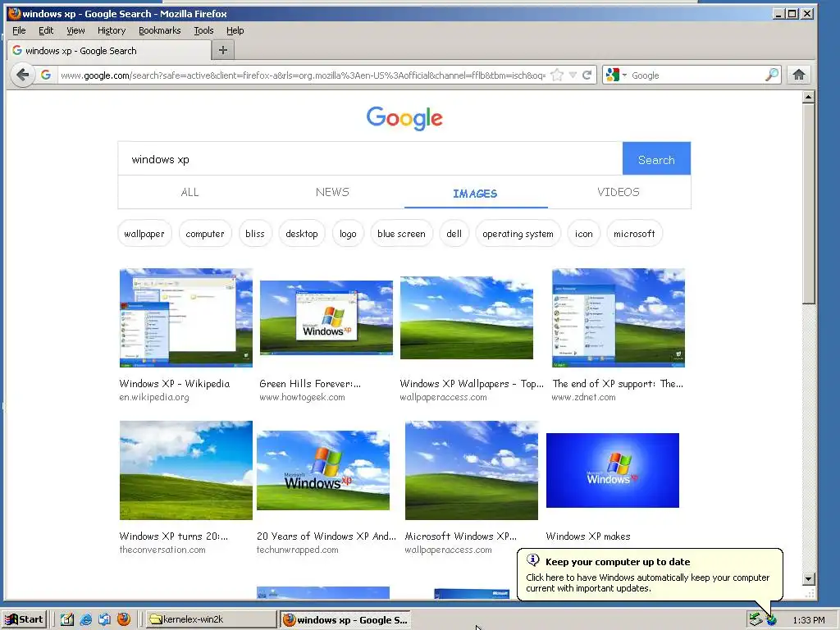Click the www.howtogeek.com source link
This screenshot has height=630, width=840.
coord(302,397)
